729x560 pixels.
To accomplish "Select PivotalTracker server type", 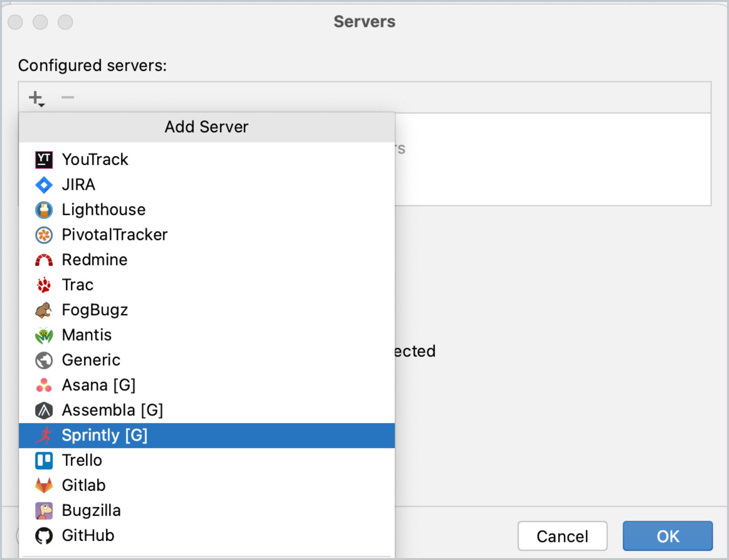I will coord(207,235).
